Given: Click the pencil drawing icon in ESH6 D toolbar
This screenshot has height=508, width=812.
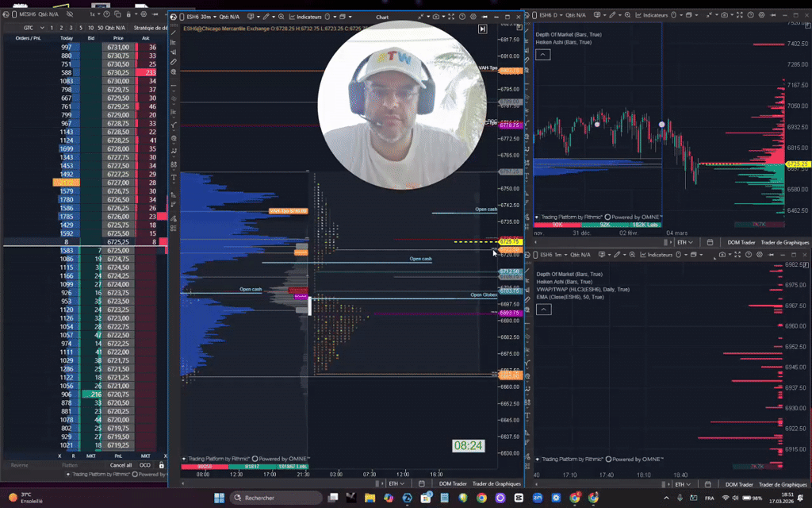Looking at the screenshot, I should coord(613,15).
